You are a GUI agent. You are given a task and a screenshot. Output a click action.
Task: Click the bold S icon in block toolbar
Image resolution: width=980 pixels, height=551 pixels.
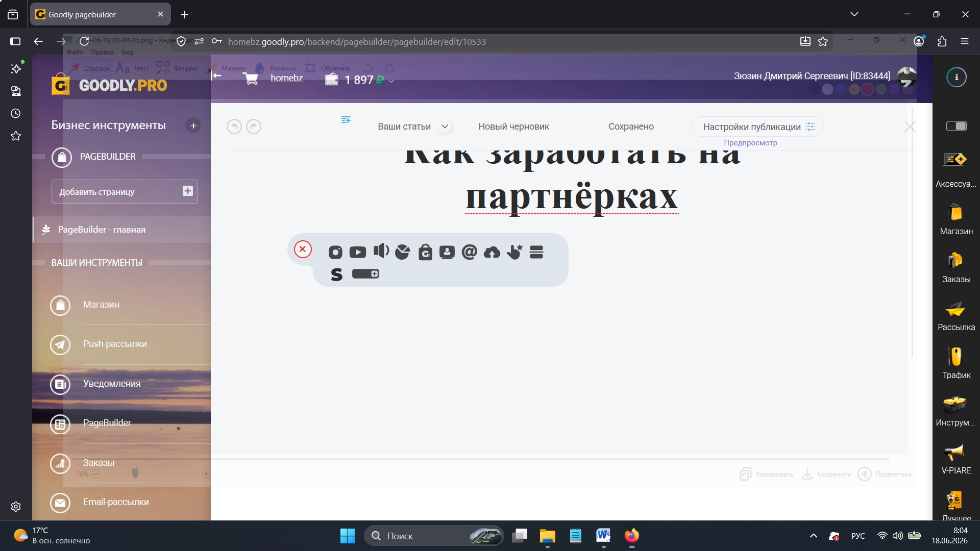click(x=336, y=274)
